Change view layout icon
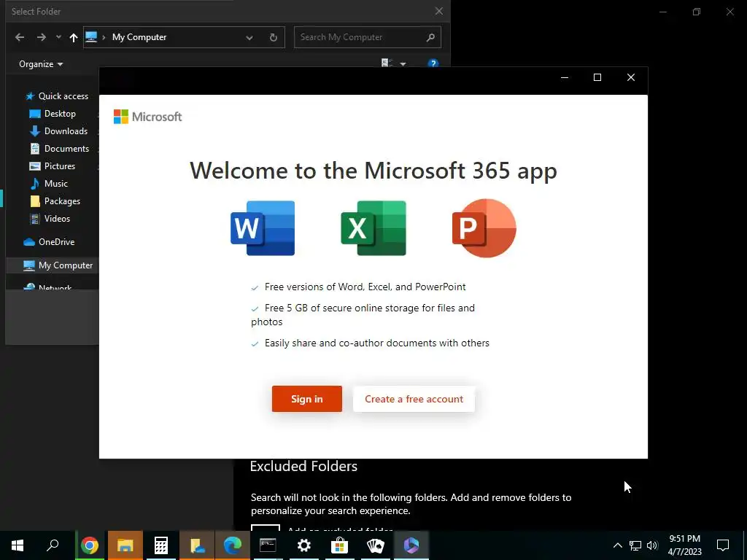The height and width of the screenshot is (560, 747). (x=387, y=63)
